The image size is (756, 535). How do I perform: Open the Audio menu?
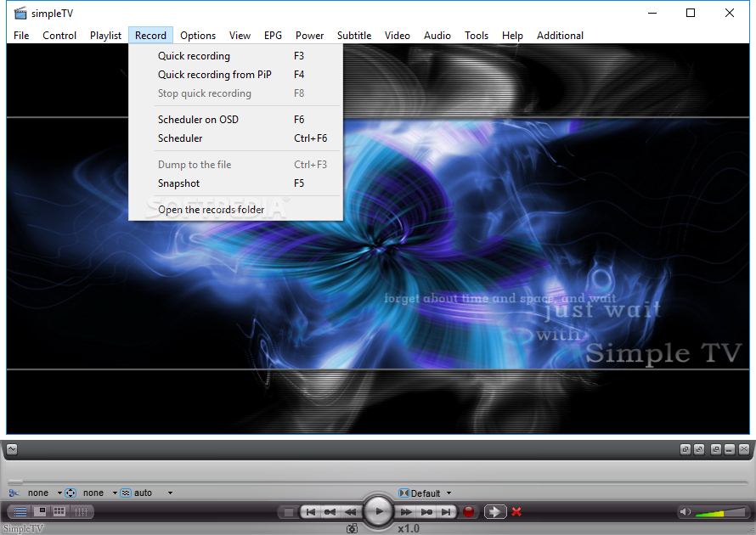point(437,35)
